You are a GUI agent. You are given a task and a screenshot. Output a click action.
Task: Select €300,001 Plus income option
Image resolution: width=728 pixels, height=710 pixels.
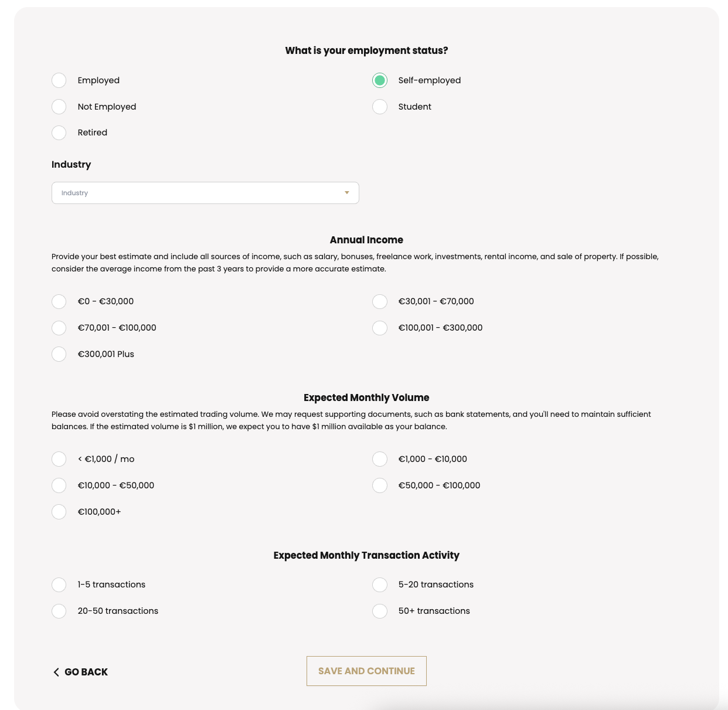click(x=59, y=354)
